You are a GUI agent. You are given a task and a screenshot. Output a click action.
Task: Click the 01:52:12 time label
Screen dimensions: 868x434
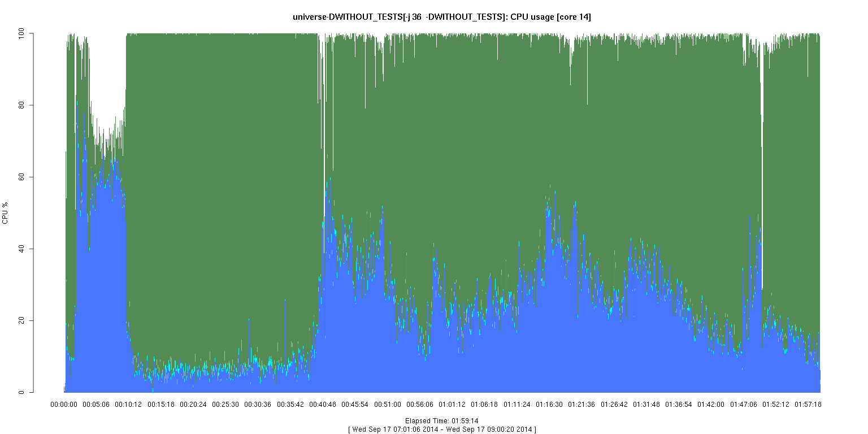click(x=776, y=405)
